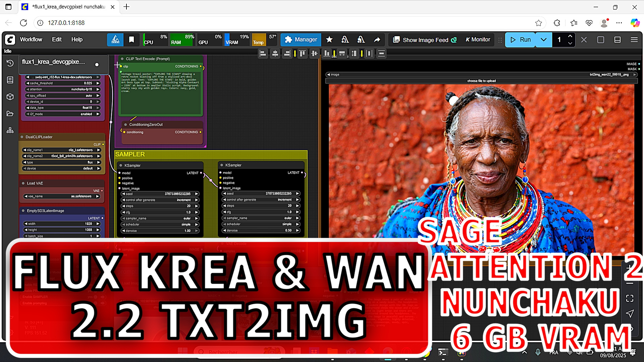Click the CLIP Text Encode prompt text area
Image resolution: width=644 pixels, height=362 pixels.
161,93
